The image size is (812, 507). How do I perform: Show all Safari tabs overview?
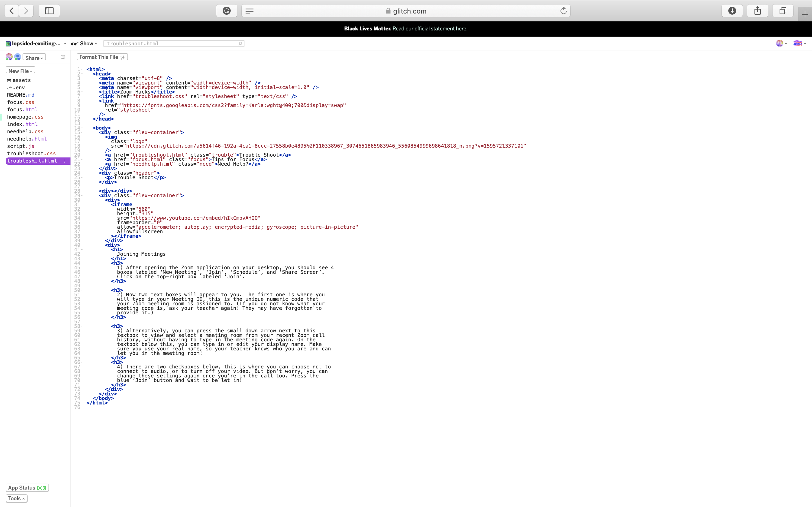tap(782, 11)
